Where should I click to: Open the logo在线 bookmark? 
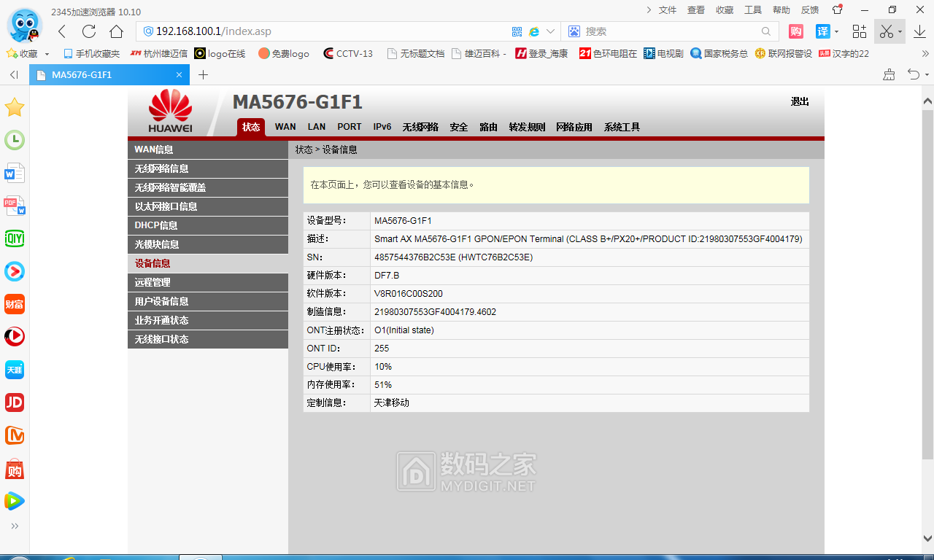(220, 54)
